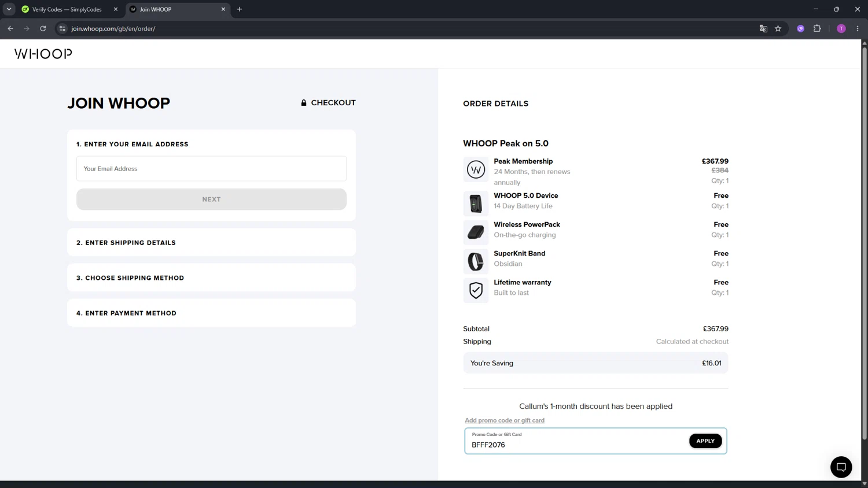Click the NEXT button
This screenshot has height=488, width=868.
pos(211,199)
